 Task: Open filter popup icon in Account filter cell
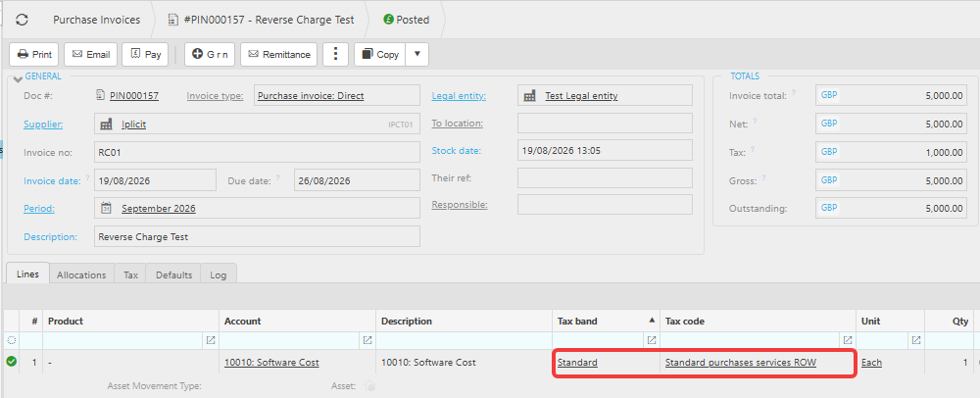coord(367,340)
